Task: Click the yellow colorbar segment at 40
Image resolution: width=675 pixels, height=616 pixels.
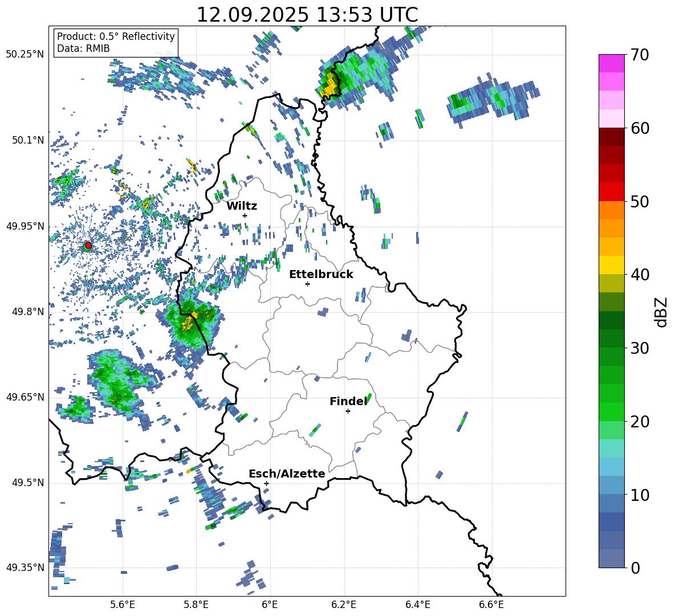Action: point(611,265)
